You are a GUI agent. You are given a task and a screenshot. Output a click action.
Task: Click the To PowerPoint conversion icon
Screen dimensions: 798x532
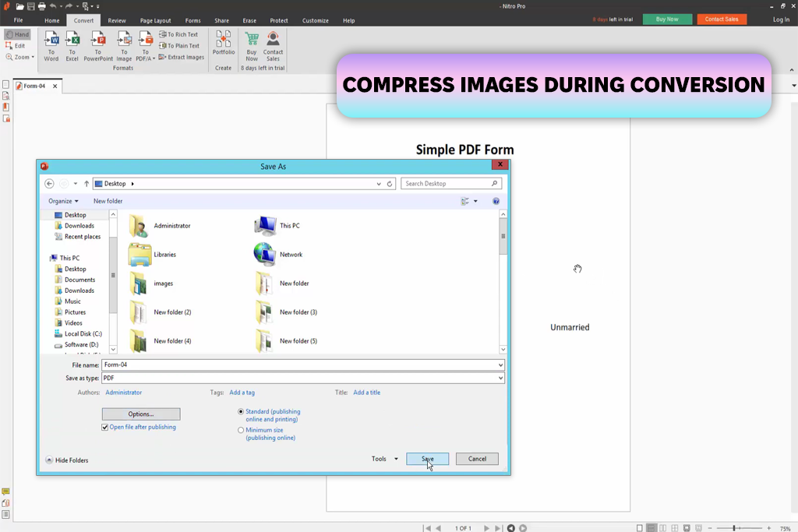point(98,46)
